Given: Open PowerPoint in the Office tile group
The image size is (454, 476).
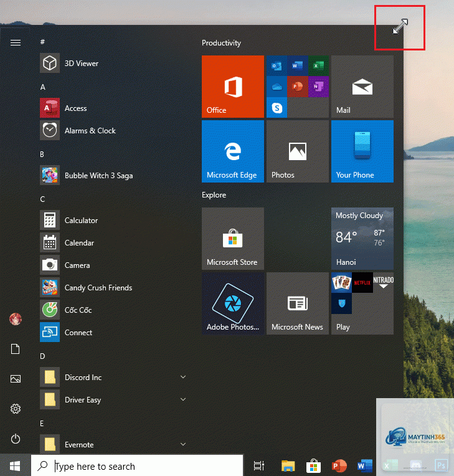Looking at the screenshot, I should pyautogui.click(x=298, y=87).
